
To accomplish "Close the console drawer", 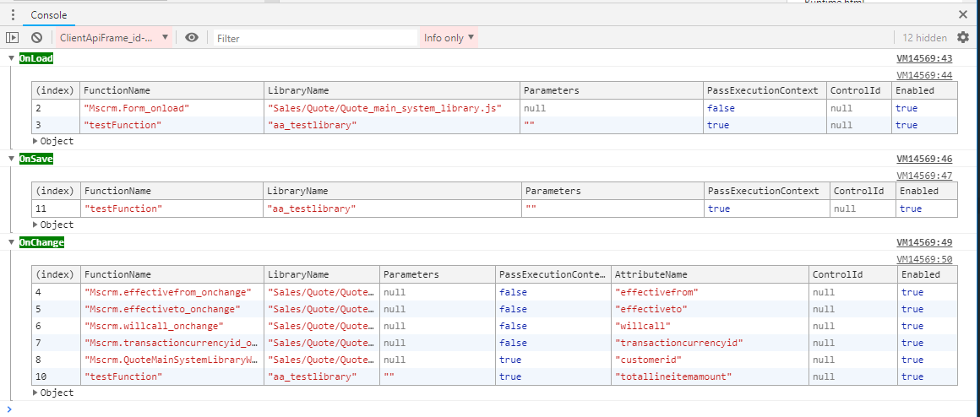I will click(963, 14).
